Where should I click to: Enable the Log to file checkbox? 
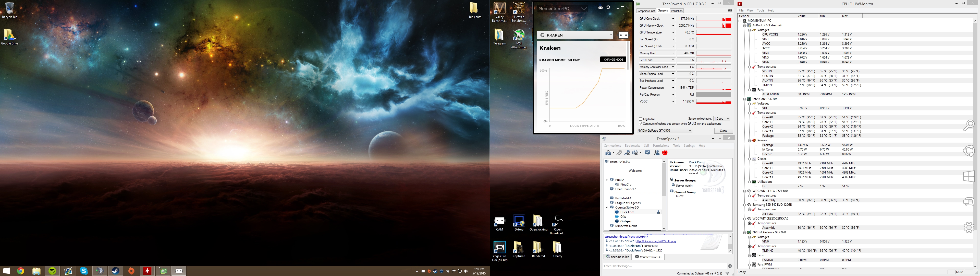click(641, 119)
